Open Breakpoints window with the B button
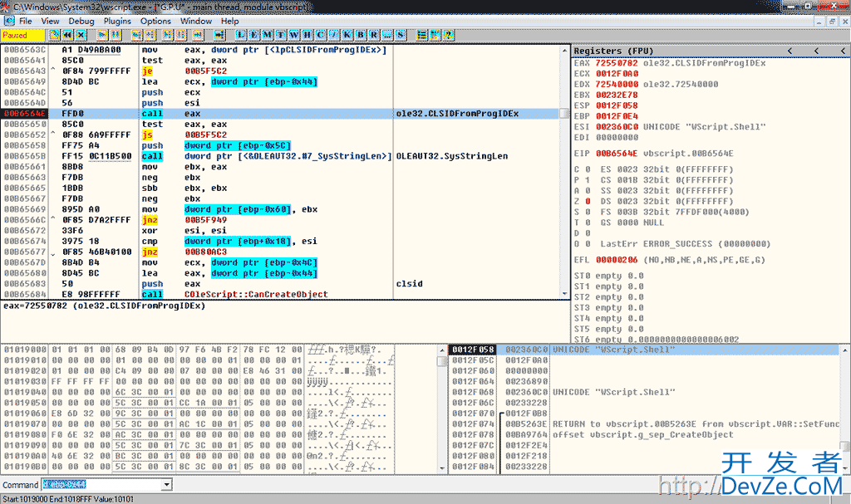This screenshot has height=504, width=851. click(361, 35)
